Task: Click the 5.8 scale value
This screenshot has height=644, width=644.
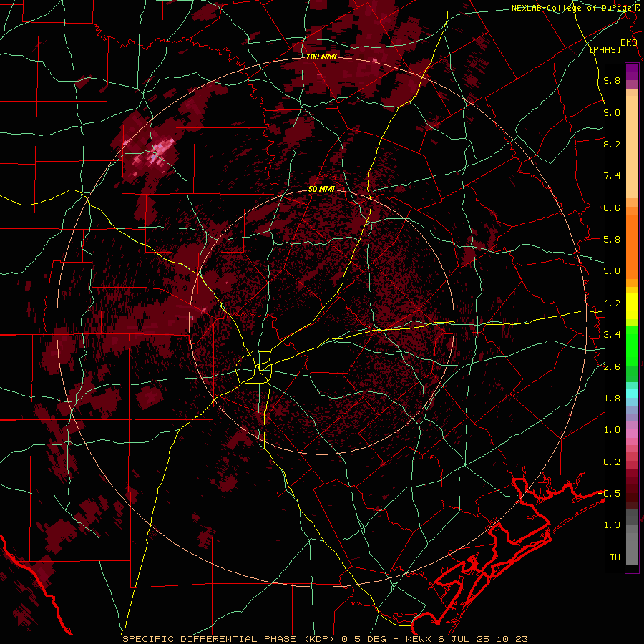Action: click(612, 240)
